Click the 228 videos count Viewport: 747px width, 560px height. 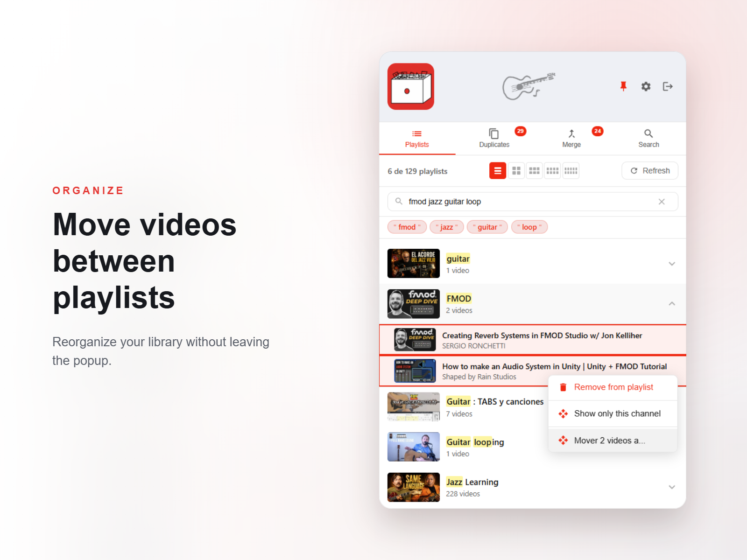(463, 494)
